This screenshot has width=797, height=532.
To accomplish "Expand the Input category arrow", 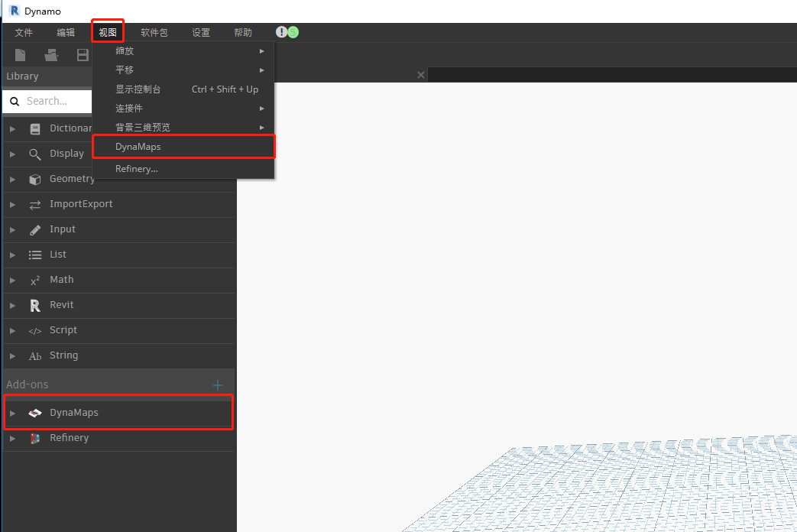I will [13, 230].
